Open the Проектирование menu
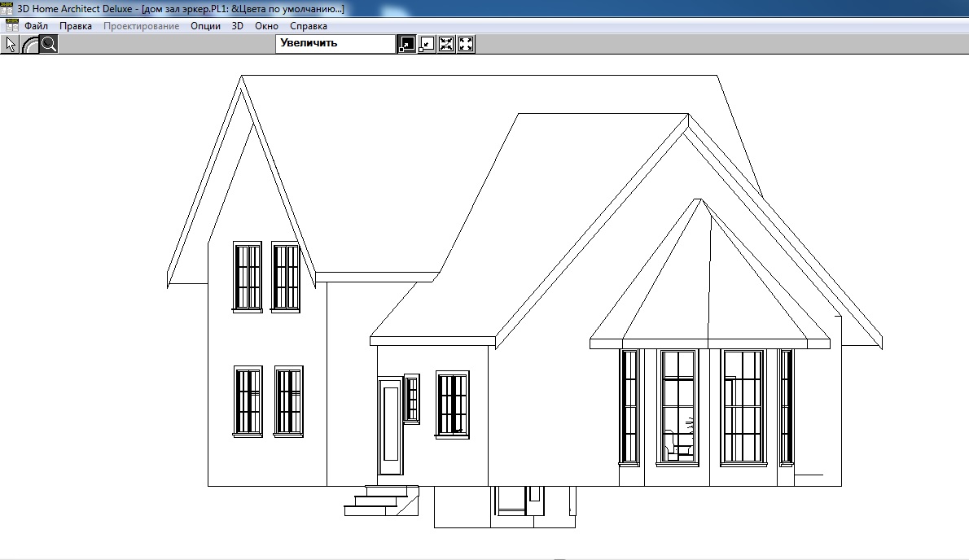This screenshot has width=969, height=560. pyautogui.click(x=142, y=26)
